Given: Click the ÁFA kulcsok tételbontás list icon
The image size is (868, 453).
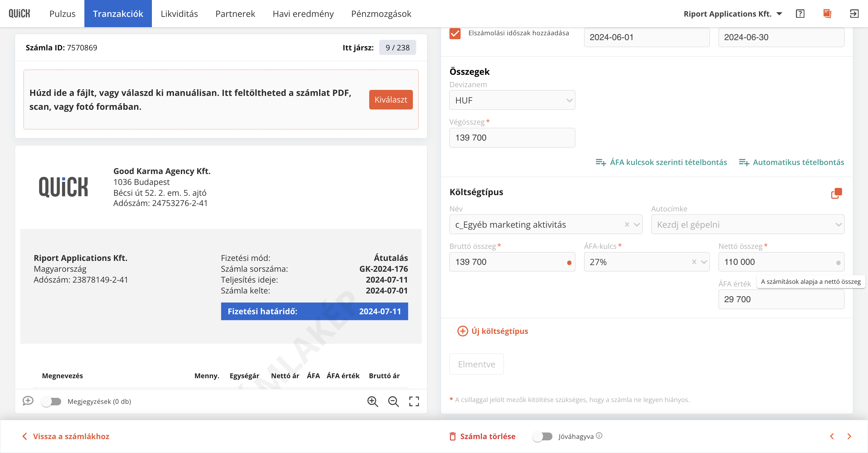Looking at the screenshot, I should [x=601, y=162].
